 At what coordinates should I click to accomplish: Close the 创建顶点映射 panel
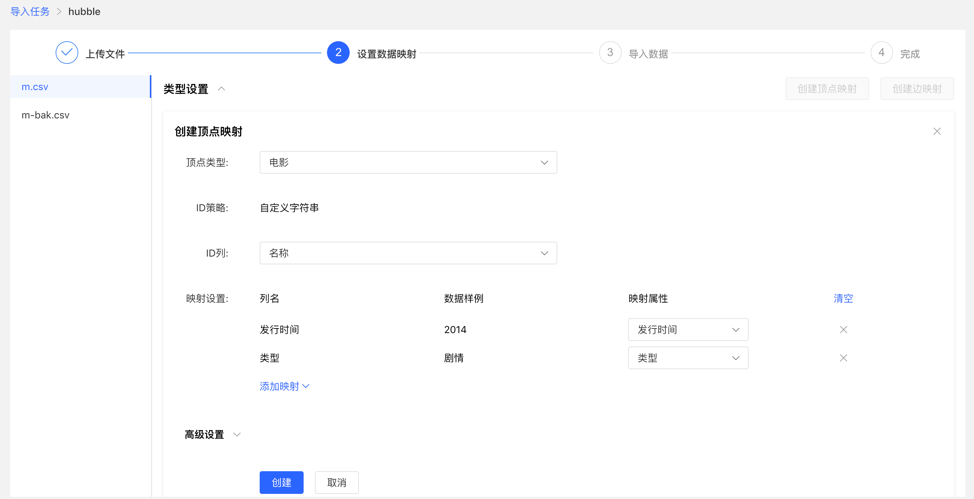click(x=937, y=131)
